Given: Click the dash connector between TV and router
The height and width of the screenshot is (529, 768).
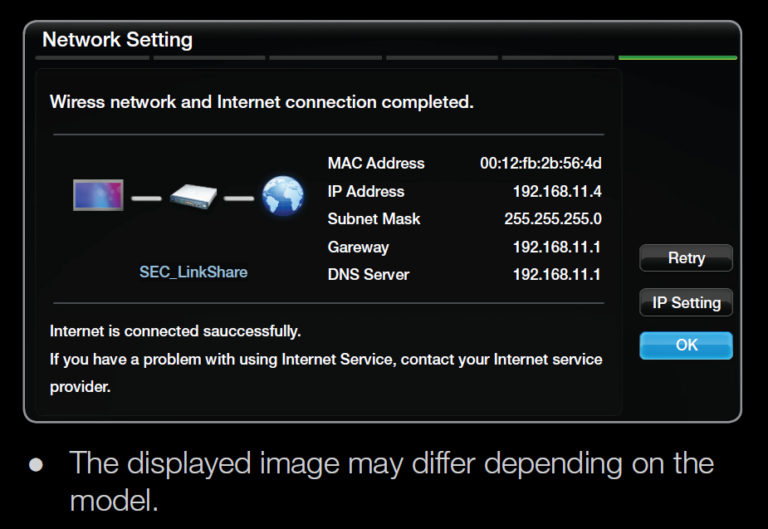Looking at the screenshot, I should tap(146, 198).
